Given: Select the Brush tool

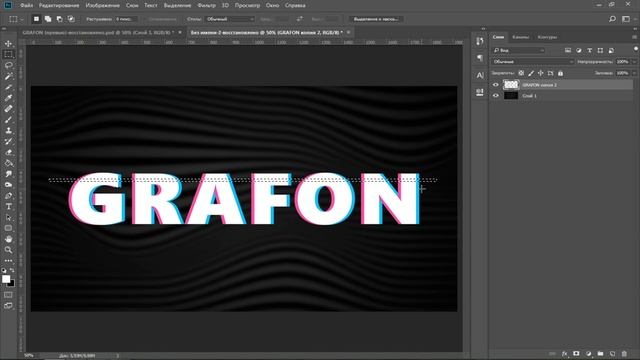Looking at the screenshot, I should tap(8, 120).
